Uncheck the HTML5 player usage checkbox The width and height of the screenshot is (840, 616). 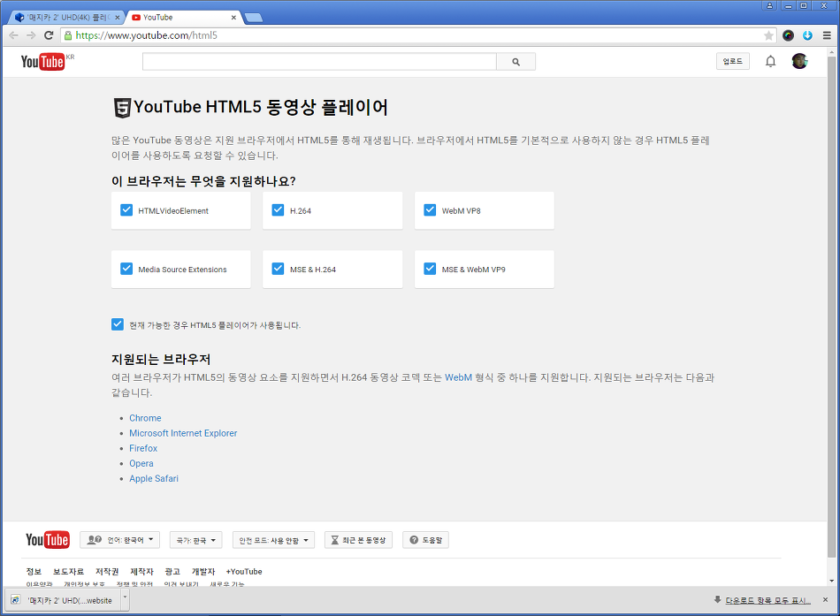pyautogui.click(x=118, y=324)
